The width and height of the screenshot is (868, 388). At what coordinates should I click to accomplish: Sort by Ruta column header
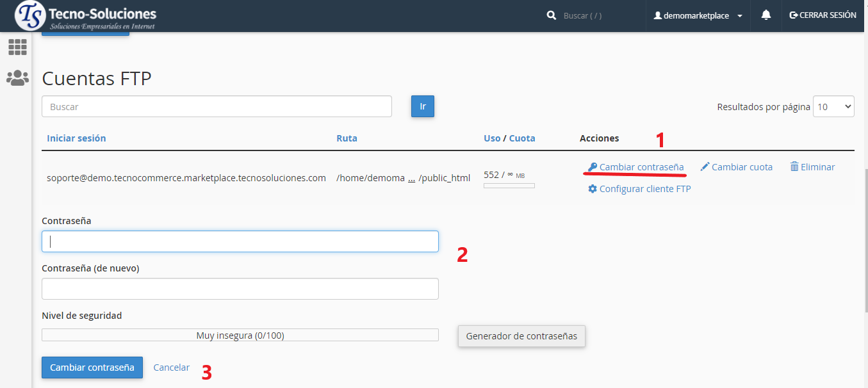347,138
